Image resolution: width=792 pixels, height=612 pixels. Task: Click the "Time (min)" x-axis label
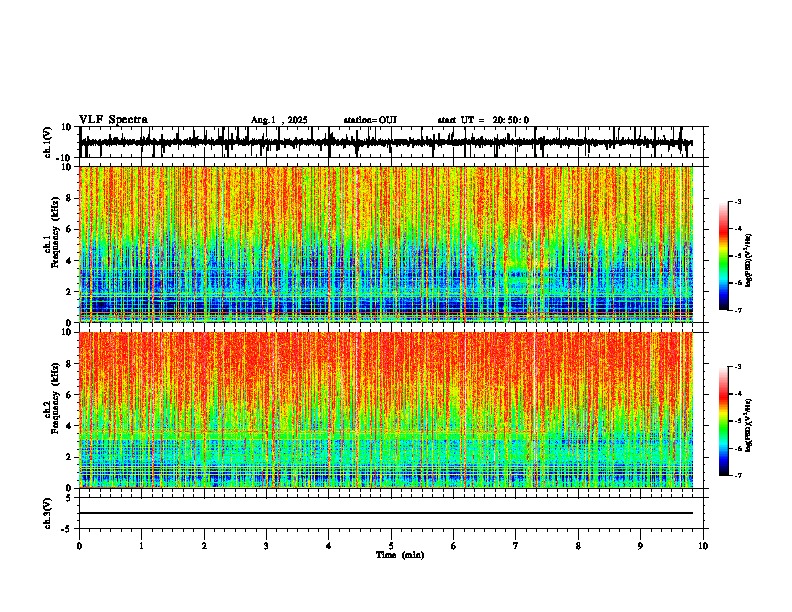point(400,555)
